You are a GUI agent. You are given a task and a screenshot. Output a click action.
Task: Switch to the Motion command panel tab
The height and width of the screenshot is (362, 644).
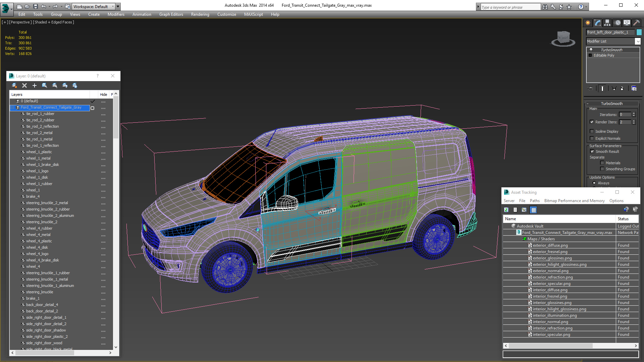coord(618,23)
